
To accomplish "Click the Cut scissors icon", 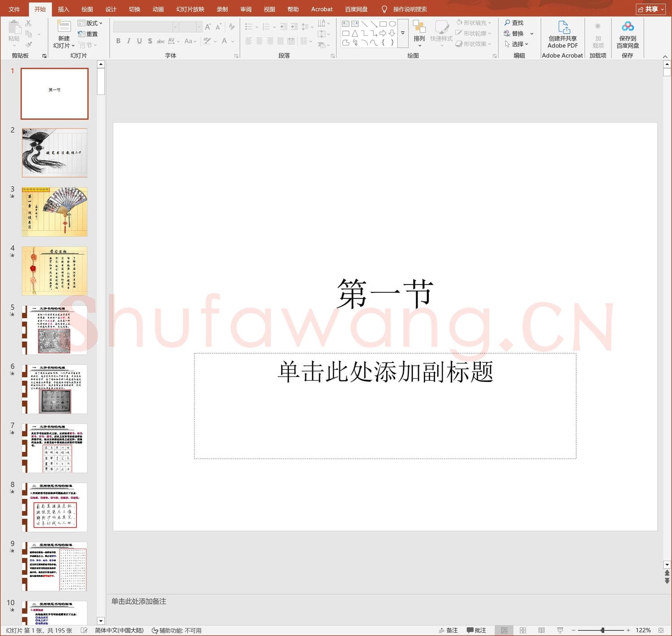I will point(29,23).
